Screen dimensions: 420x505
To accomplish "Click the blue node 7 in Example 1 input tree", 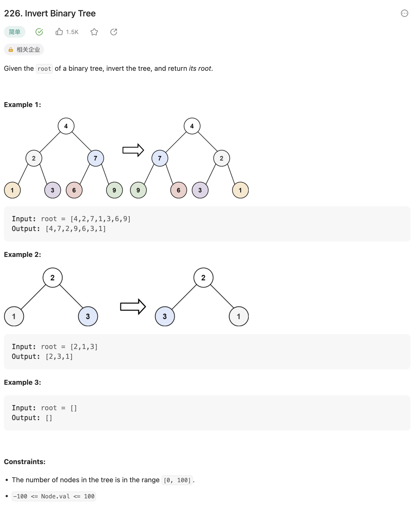I will pyautogui.click(x=95, y=158).
